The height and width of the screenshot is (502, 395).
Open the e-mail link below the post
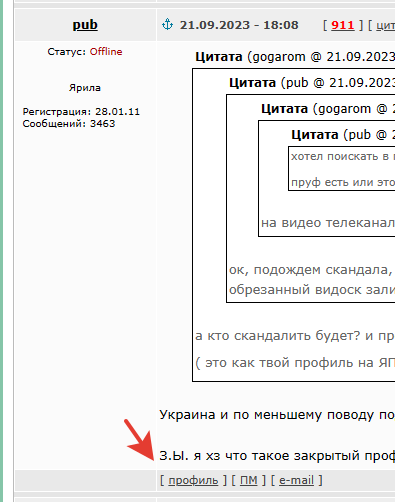point(296,480)
